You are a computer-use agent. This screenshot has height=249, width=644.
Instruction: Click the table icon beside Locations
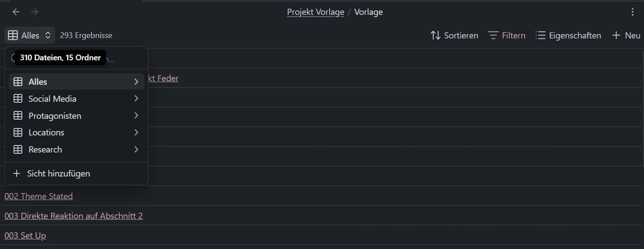pos(18,132)
